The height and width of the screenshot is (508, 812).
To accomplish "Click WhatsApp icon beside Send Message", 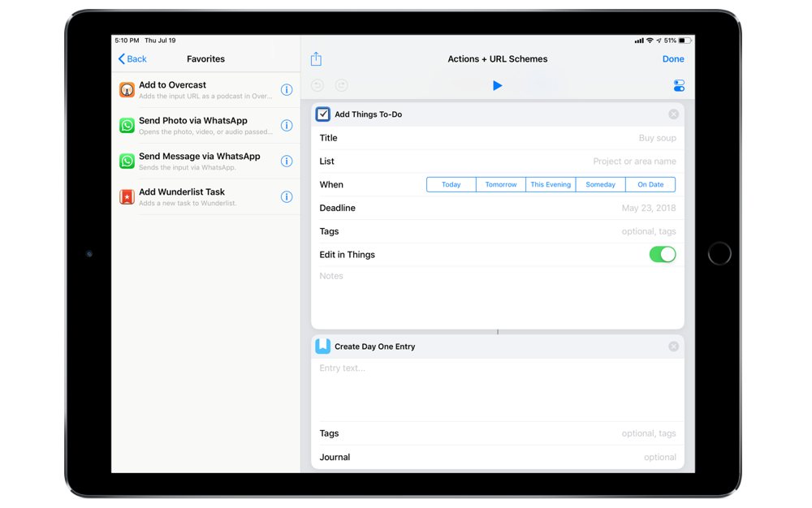I will [127, 161].
